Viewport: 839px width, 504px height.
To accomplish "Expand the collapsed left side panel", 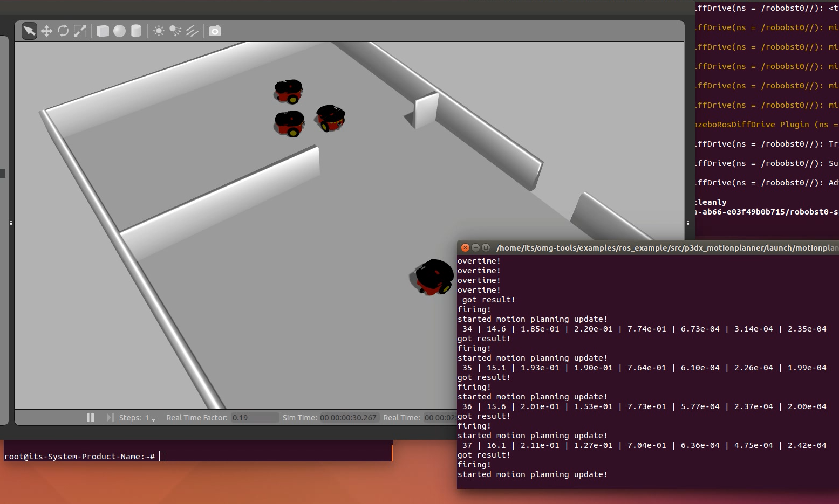I will (11, 223).
